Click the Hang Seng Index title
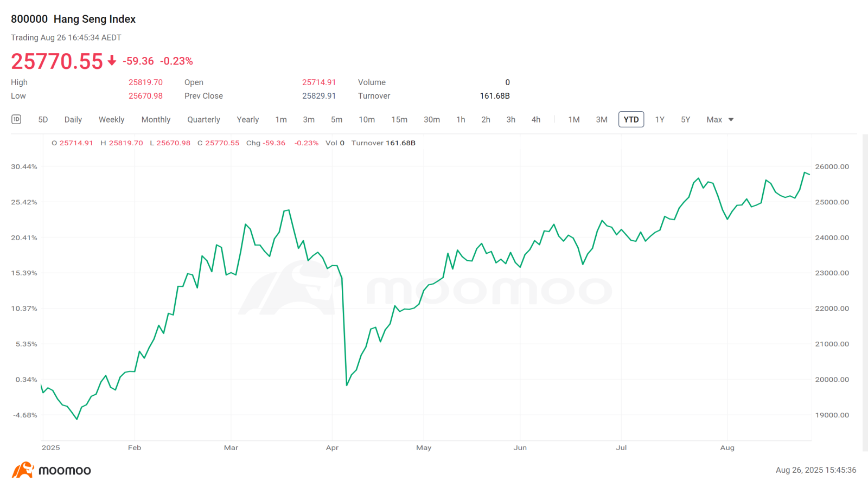Image resolution: width=868 pixels, height=488 pixels. (x=94, y=19)
